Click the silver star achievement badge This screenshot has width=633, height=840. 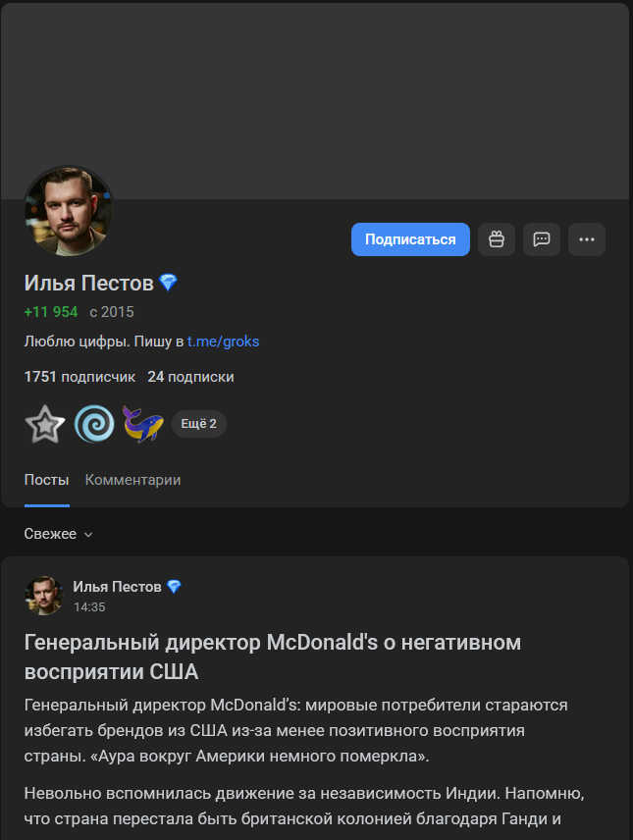click(44, 422)
